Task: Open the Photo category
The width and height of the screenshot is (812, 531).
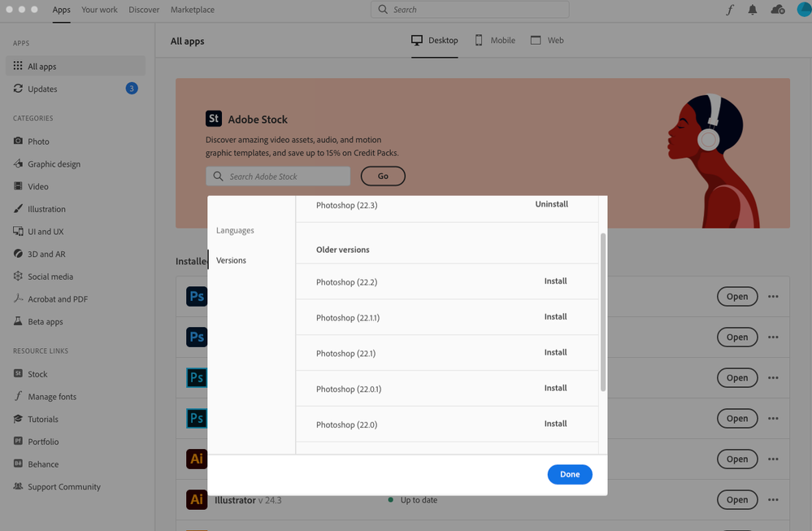Action: click(31, 141)
